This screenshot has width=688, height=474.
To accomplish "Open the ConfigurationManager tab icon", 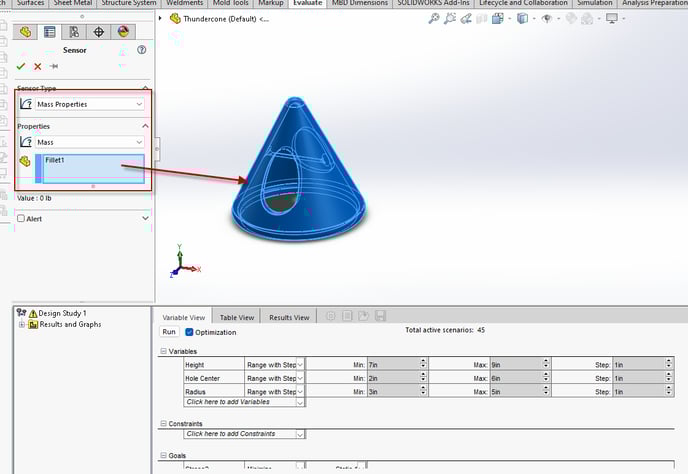I will pos(74,32).
